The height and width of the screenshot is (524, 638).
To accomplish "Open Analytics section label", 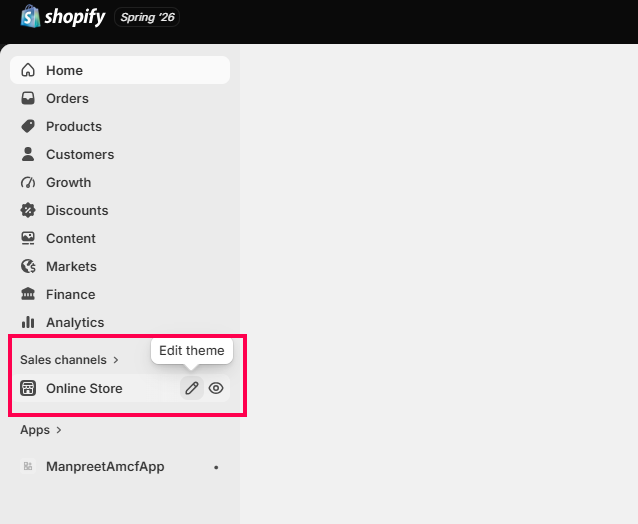I will tap(75, 323).
